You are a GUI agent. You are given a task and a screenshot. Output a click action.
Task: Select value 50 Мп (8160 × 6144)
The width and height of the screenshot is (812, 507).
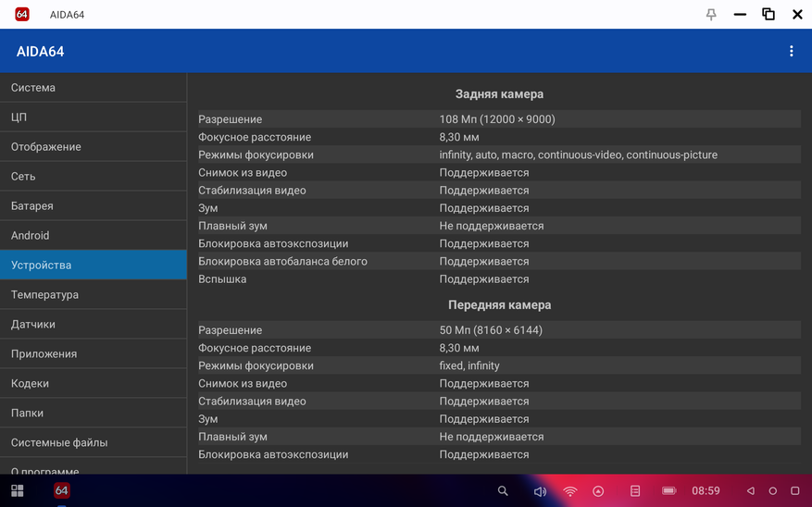pos(491,330)
